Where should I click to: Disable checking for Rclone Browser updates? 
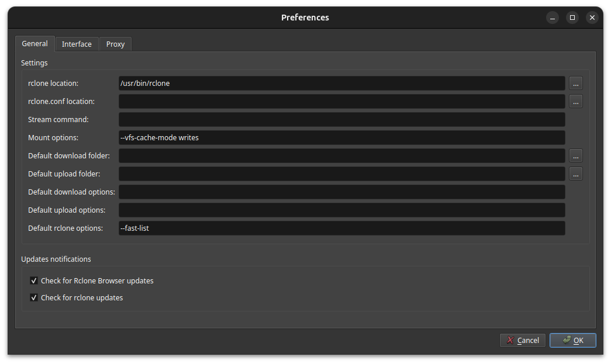(x=34, y=280)
